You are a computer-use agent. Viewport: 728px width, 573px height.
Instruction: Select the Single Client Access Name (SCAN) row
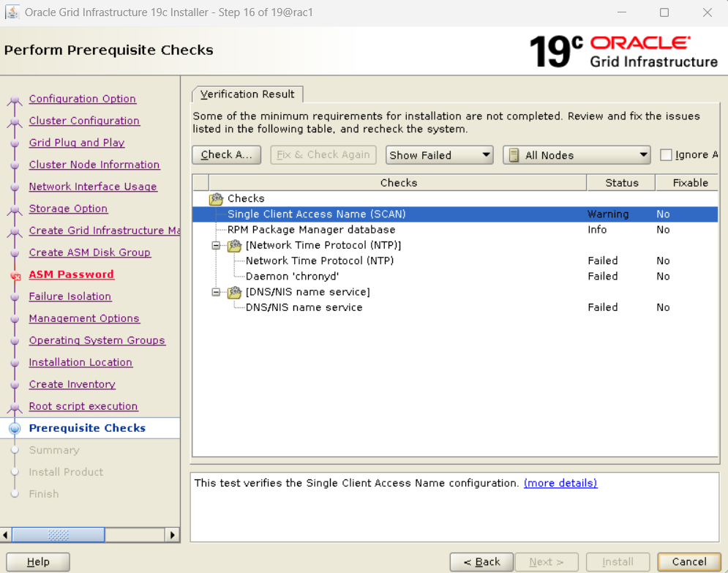[x=455, y=214]
